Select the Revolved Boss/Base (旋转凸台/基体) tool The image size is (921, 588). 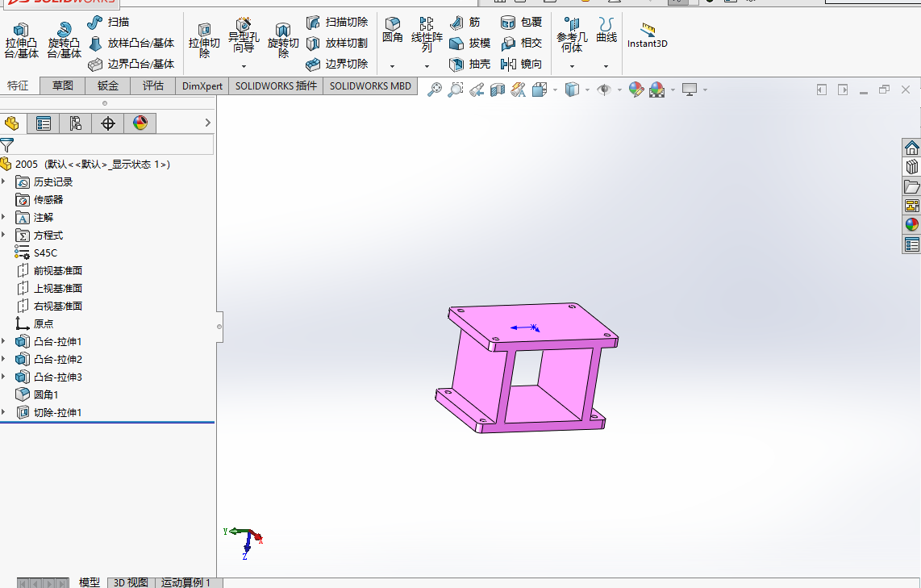tap(64, 40)
